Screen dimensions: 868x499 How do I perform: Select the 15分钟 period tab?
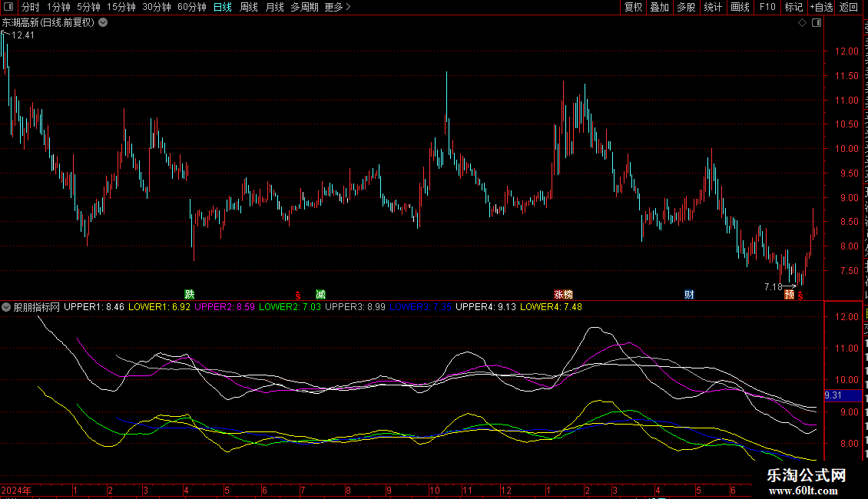coord(121,7)
